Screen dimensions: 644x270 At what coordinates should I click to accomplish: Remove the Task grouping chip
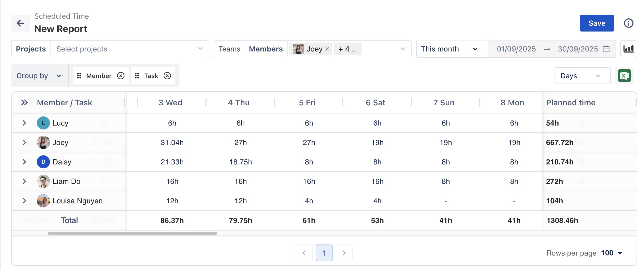167,76
